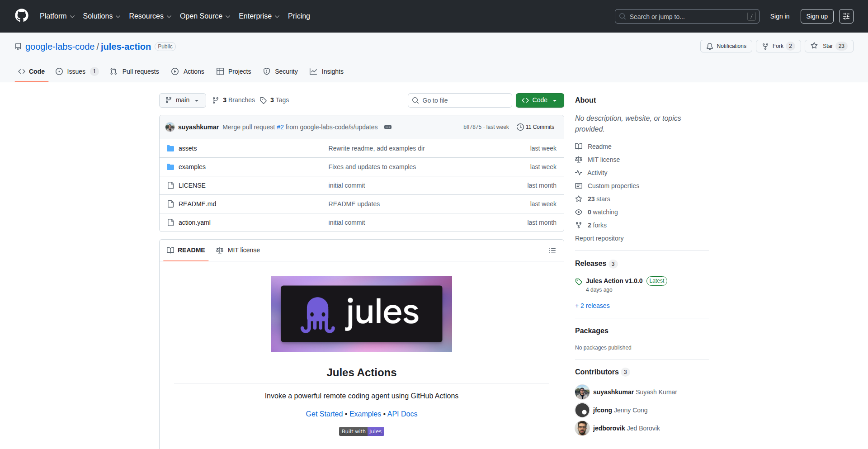
Task: Open the GitHub home via the Octocat logo
Action: pos(21,16)
